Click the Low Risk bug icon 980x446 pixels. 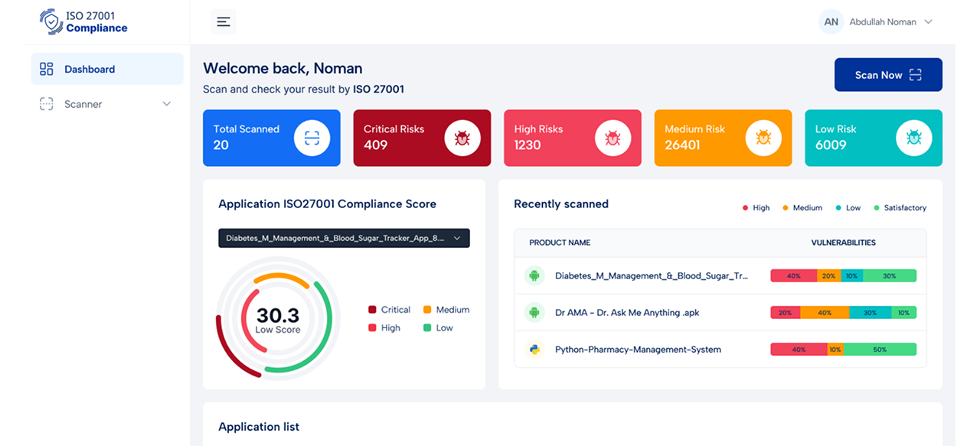pyautogui.click(x=913, y=138)
